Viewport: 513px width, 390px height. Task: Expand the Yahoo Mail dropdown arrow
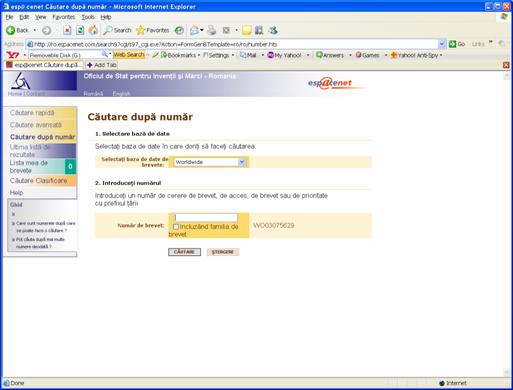[x=263, y=55]
